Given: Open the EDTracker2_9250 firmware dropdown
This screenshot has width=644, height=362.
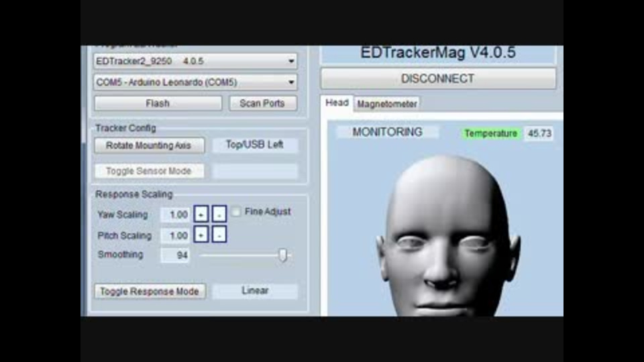Looking at the screenshot, I should click(195, 61).
